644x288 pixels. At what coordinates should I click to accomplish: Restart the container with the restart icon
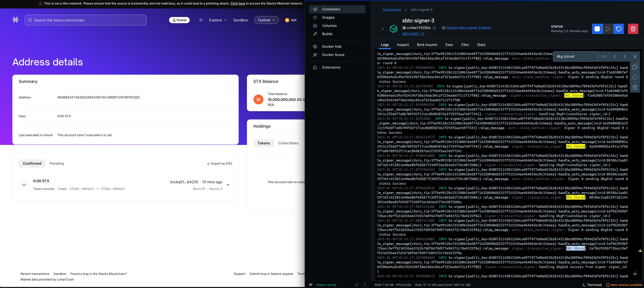pyautogui.click(x=619, y=29)
